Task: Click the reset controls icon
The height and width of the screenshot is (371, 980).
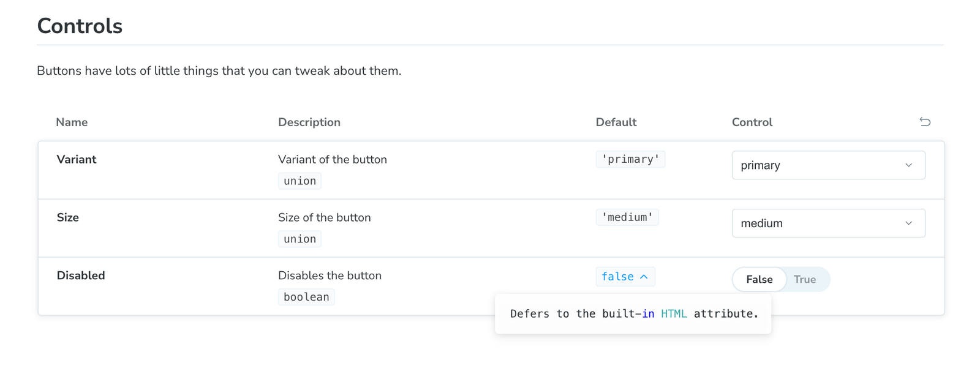Action: click(x=925, y=122)
